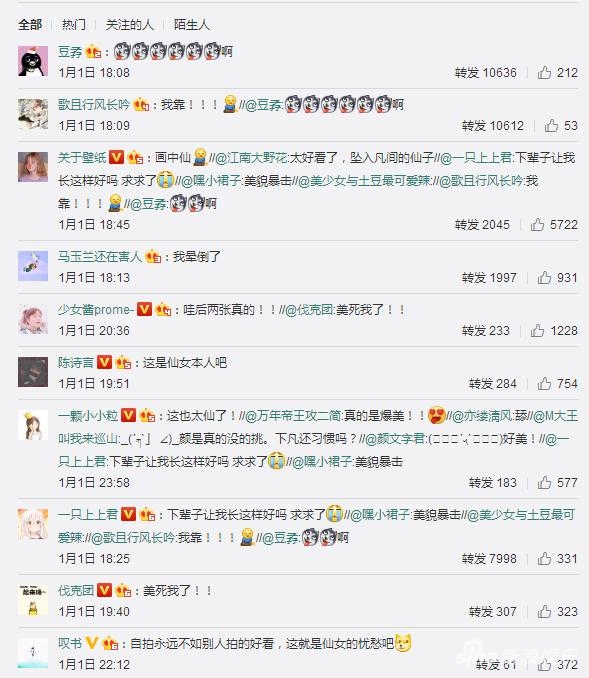
Task: Like 豆荞's comment with 212 likes
Action: (x=544, y=73)
